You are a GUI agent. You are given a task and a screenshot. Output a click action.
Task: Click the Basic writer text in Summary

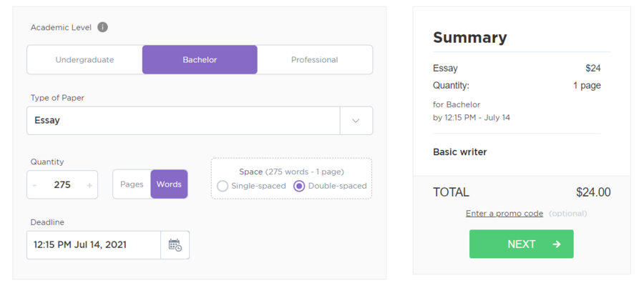(460, 152)
